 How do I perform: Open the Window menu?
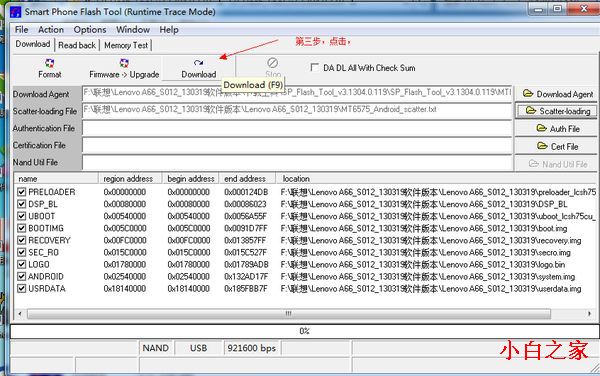coord(133,29)
